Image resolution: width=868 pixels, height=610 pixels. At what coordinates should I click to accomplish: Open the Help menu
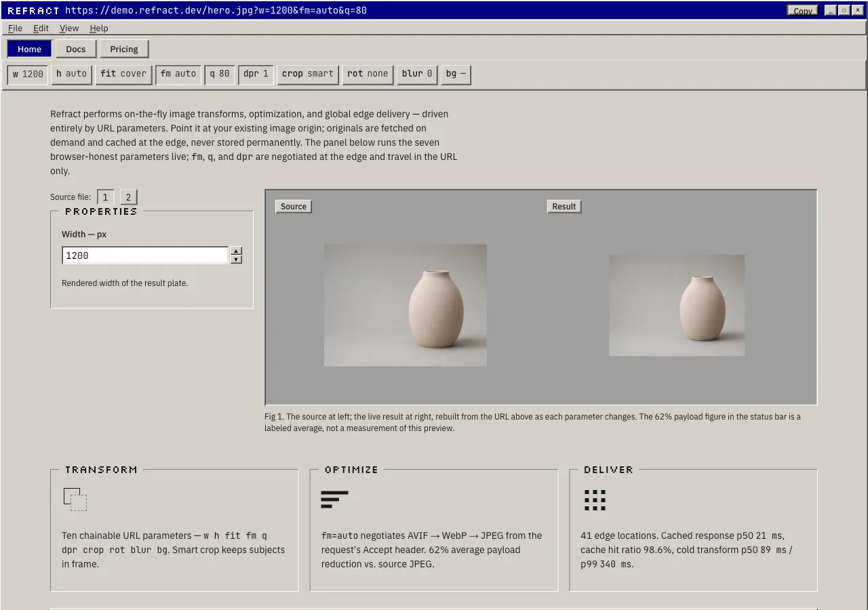pos(99,28)
